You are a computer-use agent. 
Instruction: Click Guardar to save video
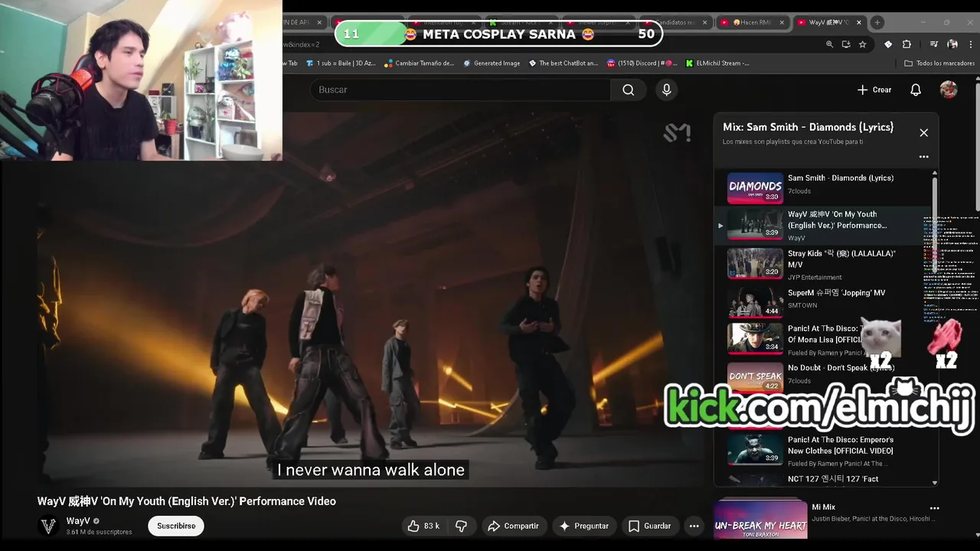point(649,526)
